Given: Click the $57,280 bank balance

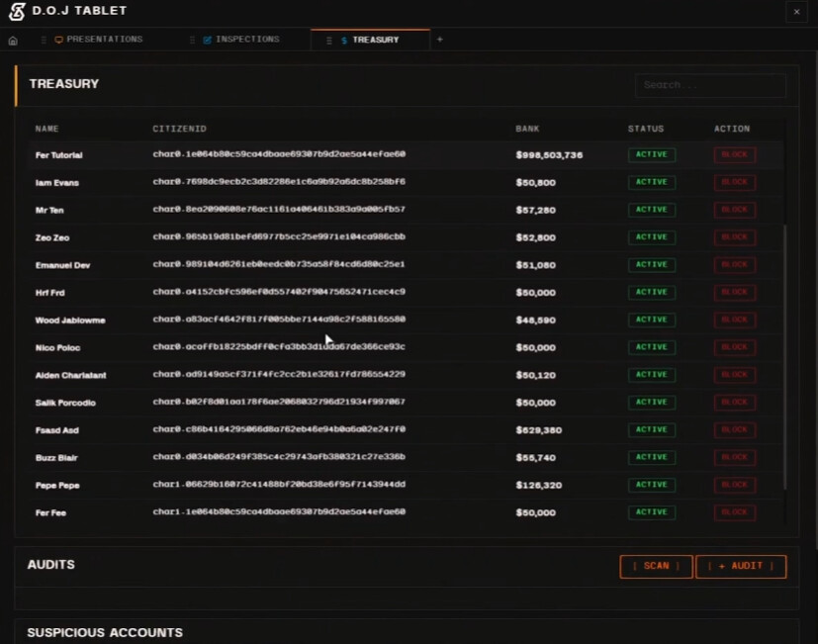Looking at the screenshot, I should tap(536, 211).
